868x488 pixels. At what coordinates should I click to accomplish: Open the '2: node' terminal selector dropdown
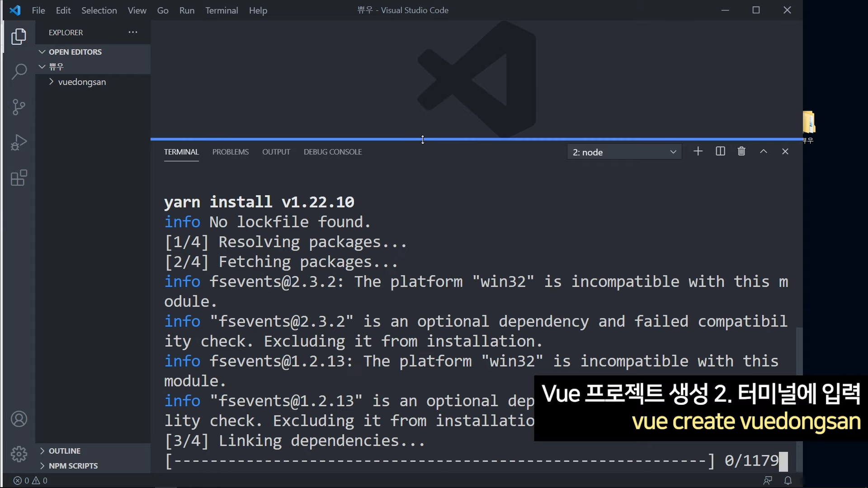624,152
